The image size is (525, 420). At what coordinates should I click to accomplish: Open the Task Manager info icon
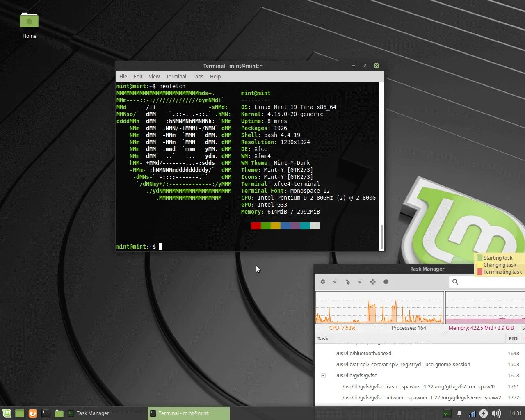[x=386, y=282]
